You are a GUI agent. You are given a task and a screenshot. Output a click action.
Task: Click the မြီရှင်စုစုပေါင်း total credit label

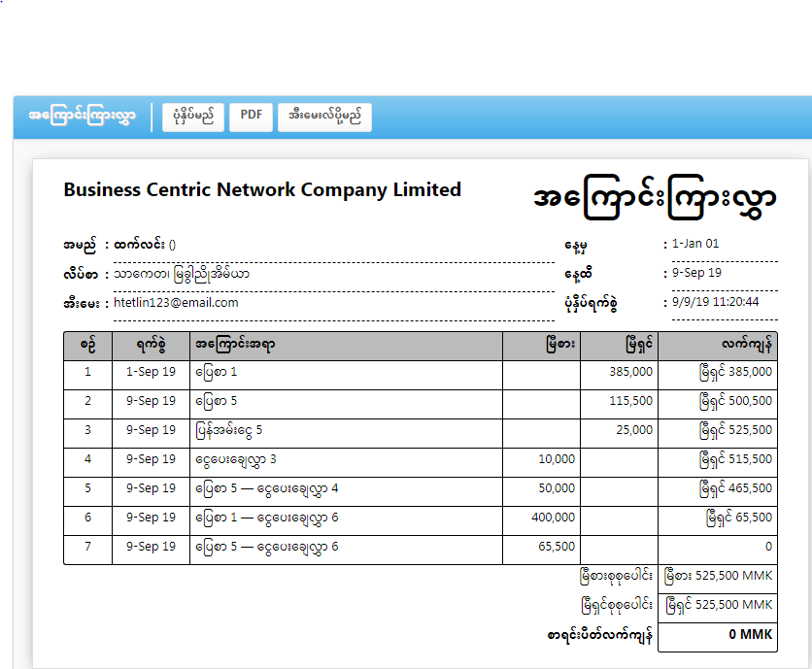(616, 605)
